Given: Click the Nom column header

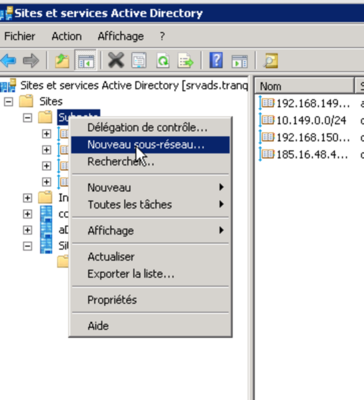Looking at the screenshot, I should point(304,86).
